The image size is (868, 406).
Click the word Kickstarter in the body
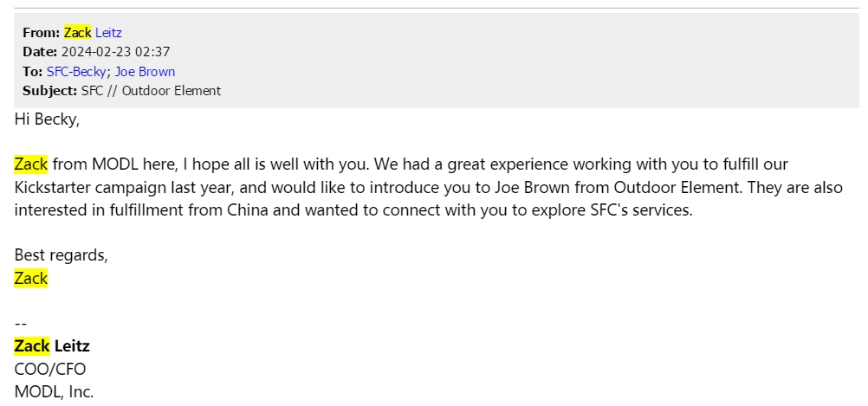click(53, 188)
